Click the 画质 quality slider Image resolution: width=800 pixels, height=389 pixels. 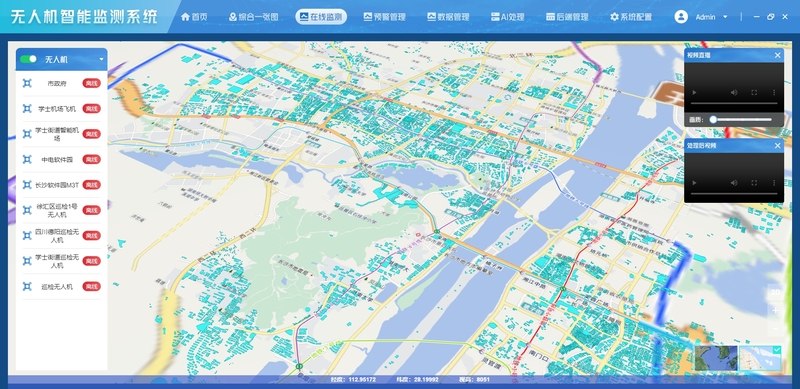(742, 119)
